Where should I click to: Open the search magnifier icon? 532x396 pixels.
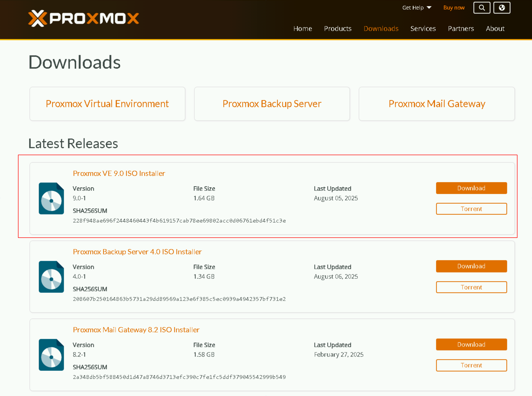482,8
